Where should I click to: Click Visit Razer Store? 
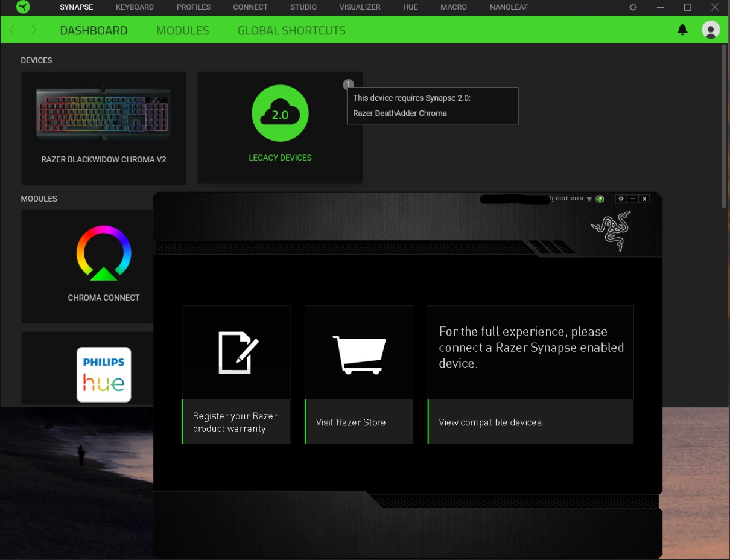(x=359, y=422)
